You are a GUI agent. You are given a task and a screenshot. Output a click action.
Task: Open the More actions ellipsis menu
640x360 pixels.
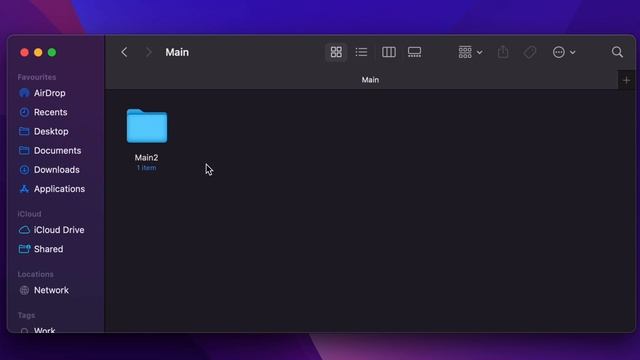[x=559, y=52]
